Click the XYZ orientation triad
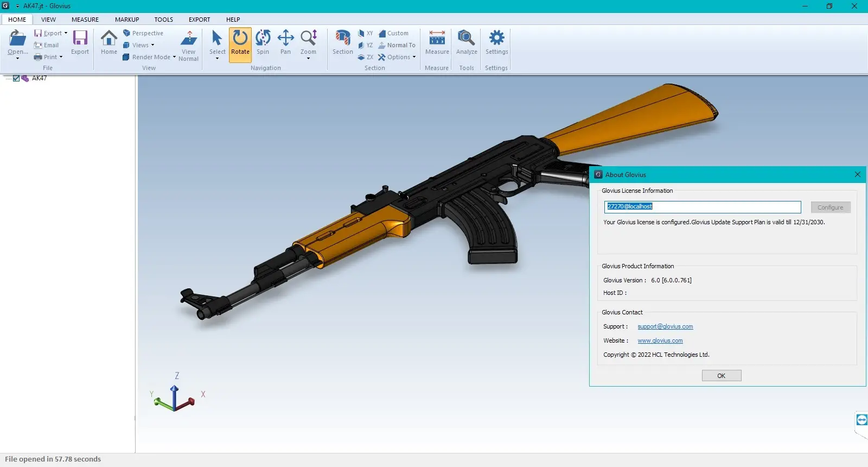 pos(175,395)
